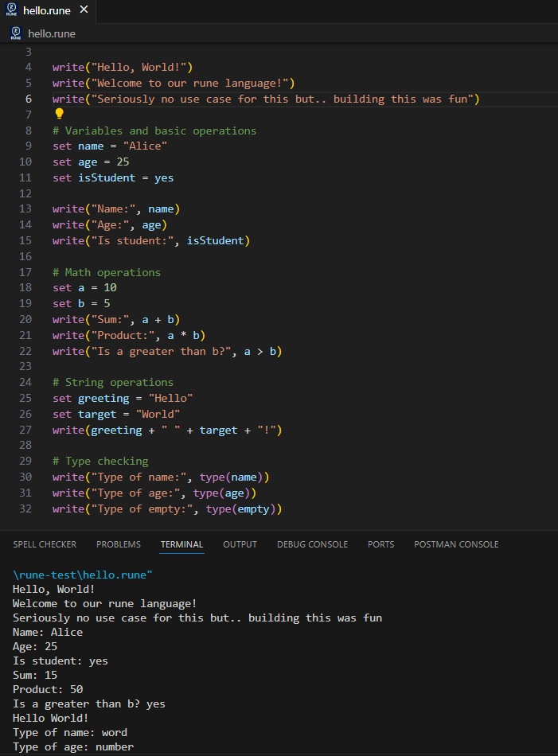Switch to the TERMINAL panel tab
Viewport: 558px width, 756px height.
pos(181,544)
